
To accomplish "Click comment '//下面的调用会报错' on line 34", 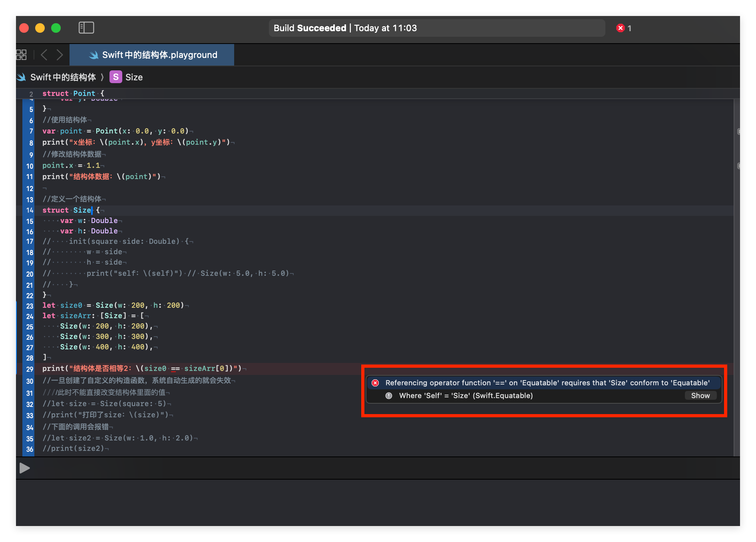I will [76, 427].
